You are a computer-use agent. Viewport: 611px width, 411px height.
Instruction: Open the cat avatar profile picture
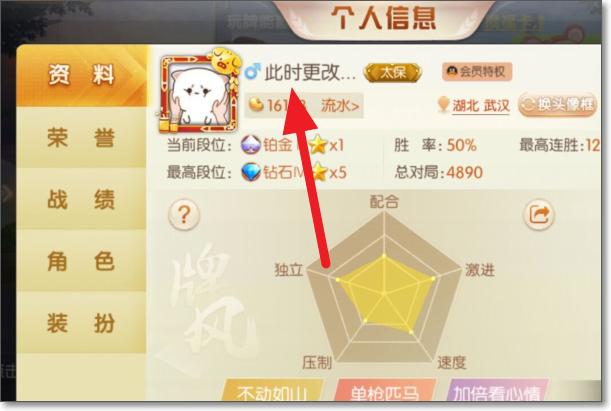198,93
